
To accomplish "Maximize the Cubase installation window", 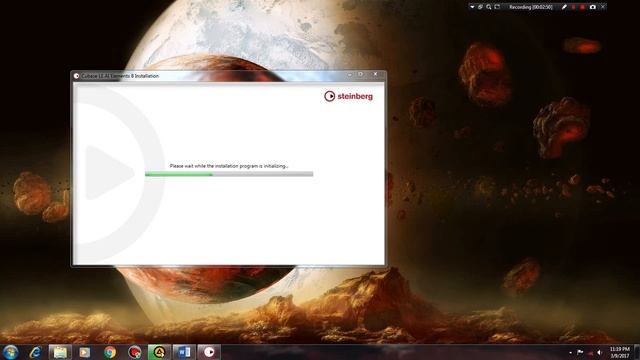I will coord(360,75).
